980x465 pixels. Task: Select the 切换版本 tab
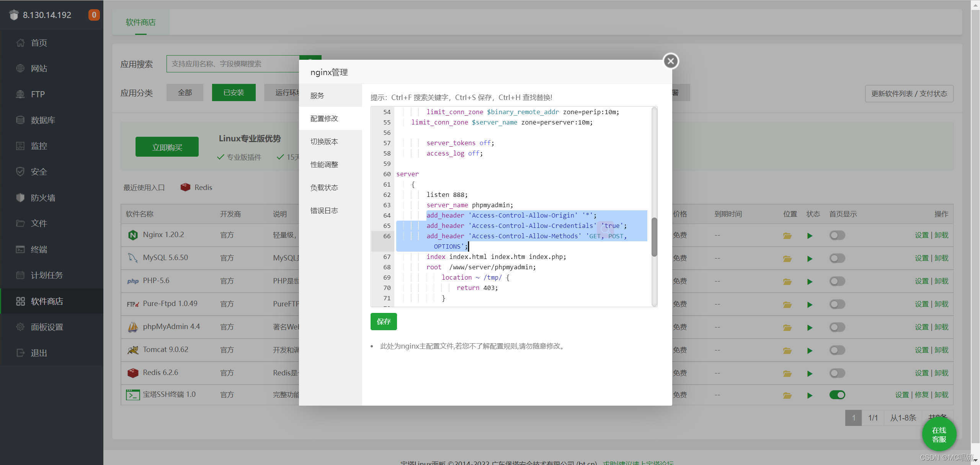point(324,141)
